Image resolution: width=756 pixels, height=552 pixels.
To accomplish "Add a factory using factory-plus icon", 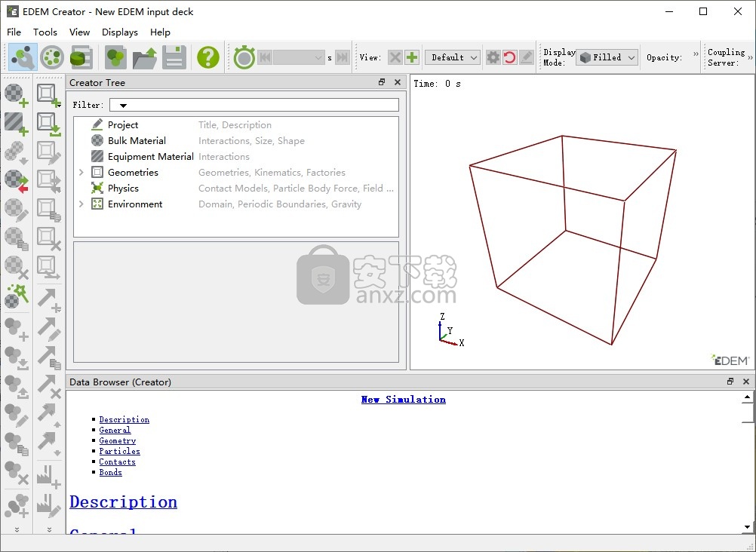I will click(x=49, y=477).
